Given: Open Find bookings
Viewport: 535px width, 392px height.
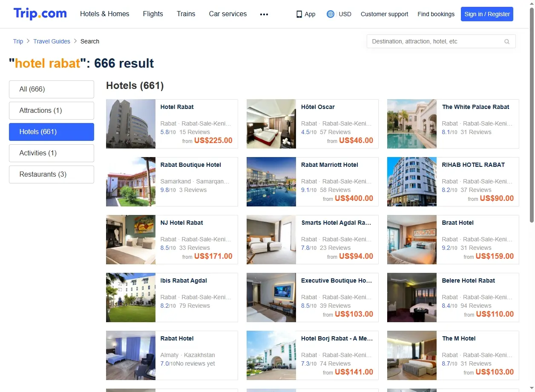Looking at the screenshot, I should [x=436, y=14].
